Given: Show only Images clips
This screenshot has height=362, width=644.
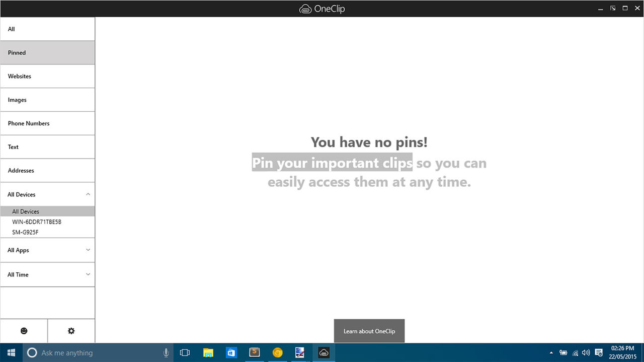Looking at the screenshot, I should (47, 100).
